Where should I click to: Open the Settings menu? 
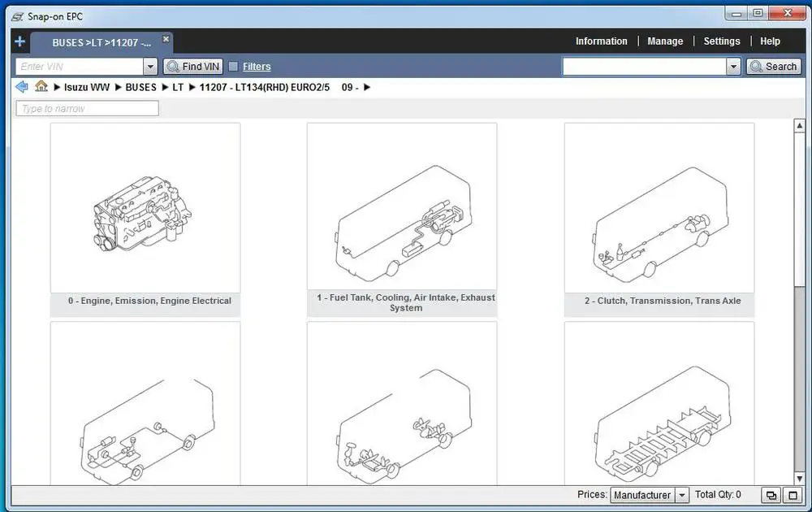pos(721,41)
